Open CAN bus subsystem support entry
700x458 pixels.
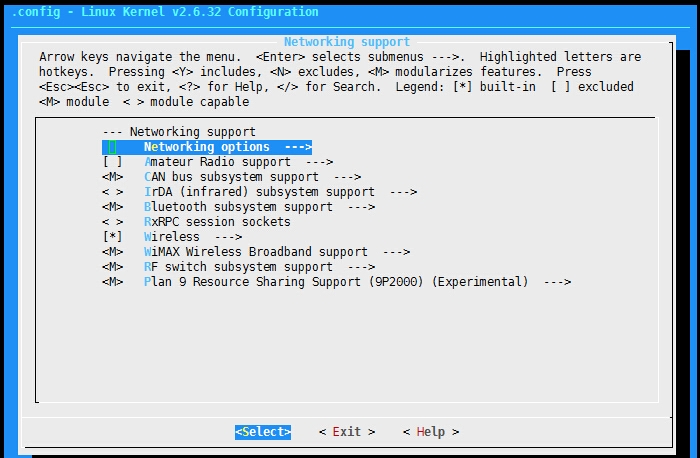[x=231, y=177]
